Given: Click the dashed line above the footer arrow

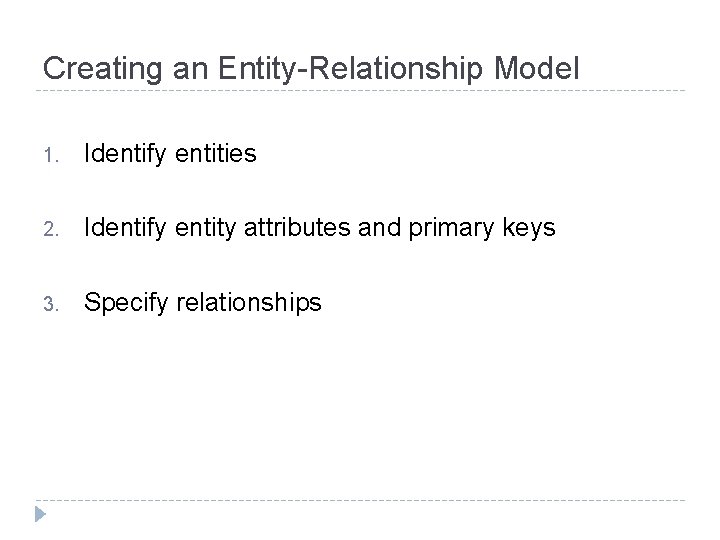Looking at the screenshot, I should [360, 500].
